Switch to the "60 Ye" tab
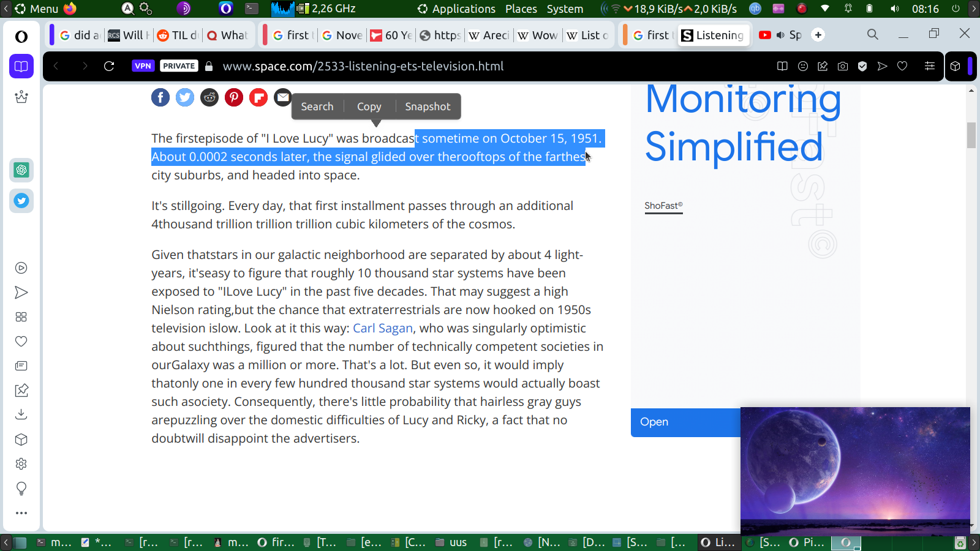Viewport: 980px width, 551px height. click(x=391, y=35)
